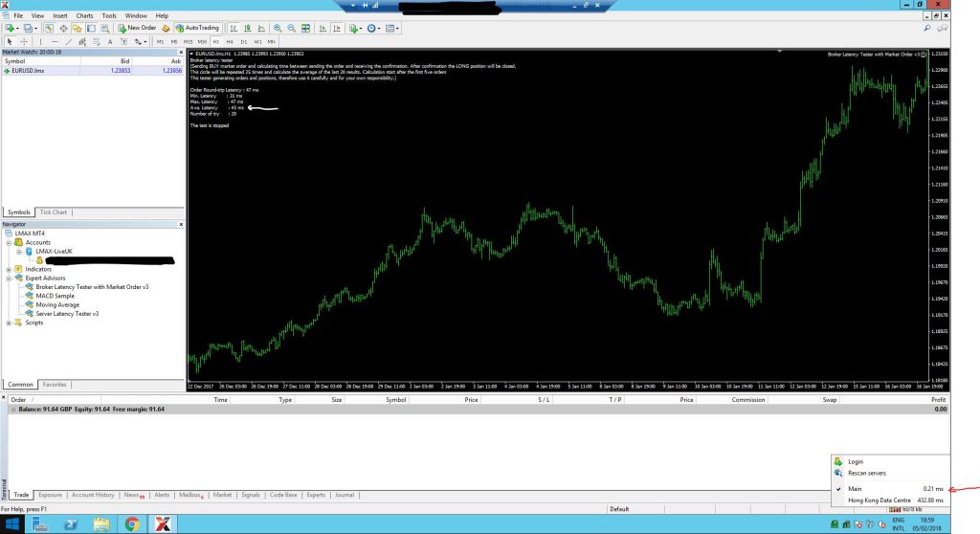Click the New Chart toolbar icon
The height and width of the screenshot is (534, 980).
(x=11, y=28)
